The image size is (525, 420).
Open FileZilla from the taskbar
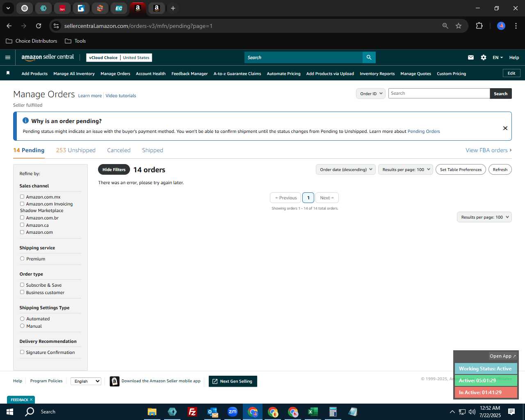(192, 412)
